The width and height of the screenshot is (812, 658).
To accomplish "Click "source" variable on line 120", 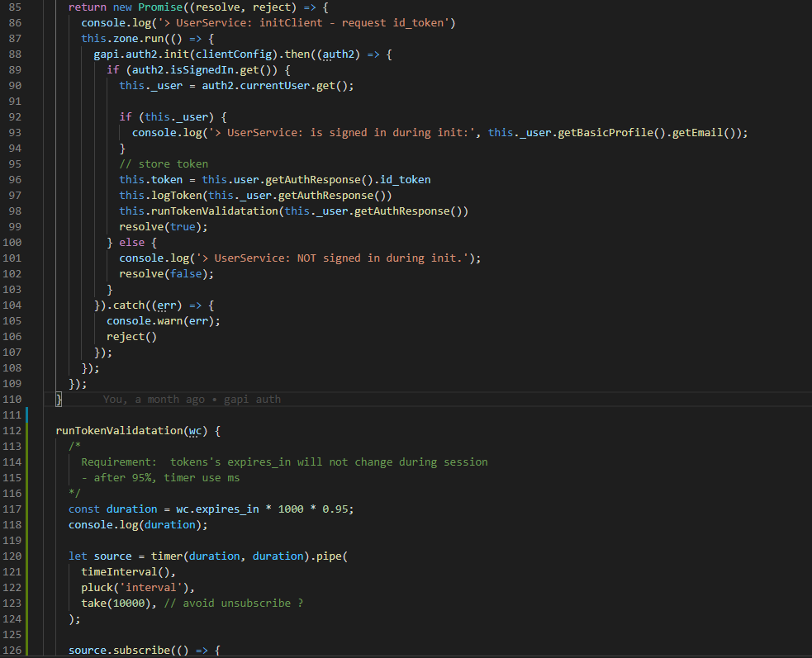I will pyautogui.click(x=112, y=556).
